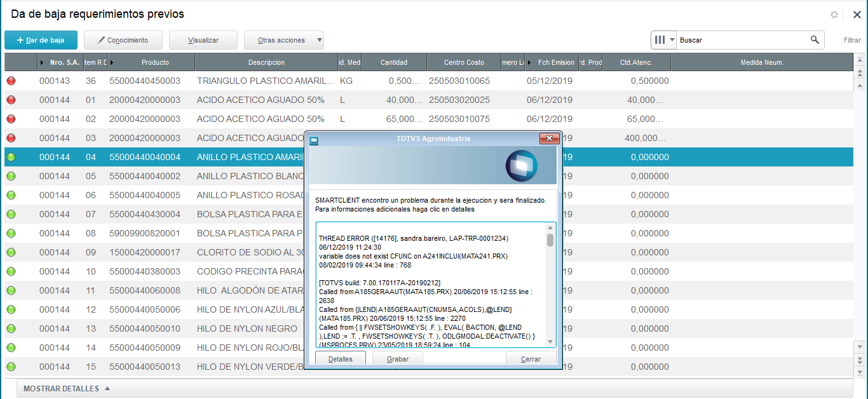Select row CLORITO DE SODIO AL 30
Viewport: 868px width, 399px height.
pyautogui.click(x=428, y=252)
